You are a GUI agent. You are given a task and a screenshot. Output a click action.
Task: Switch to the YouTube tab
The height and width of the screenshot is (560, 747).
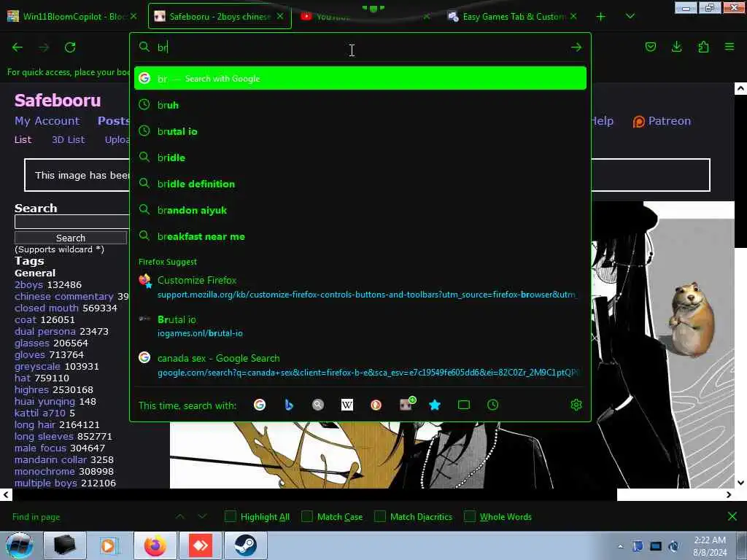pyautogui.click(x=365, y=16)
